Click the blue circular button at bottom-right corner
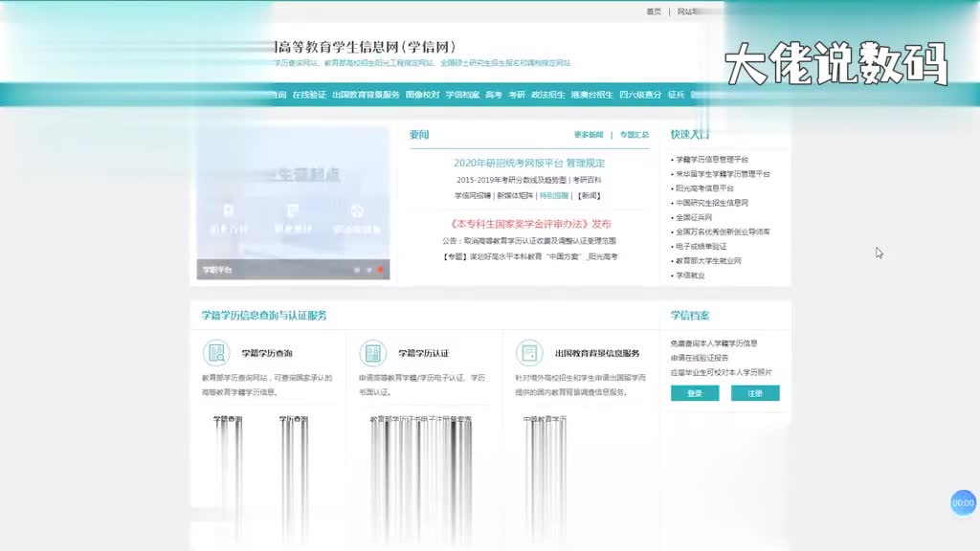The width and height of the screenshot is (980, 551). tap(961, 504)
